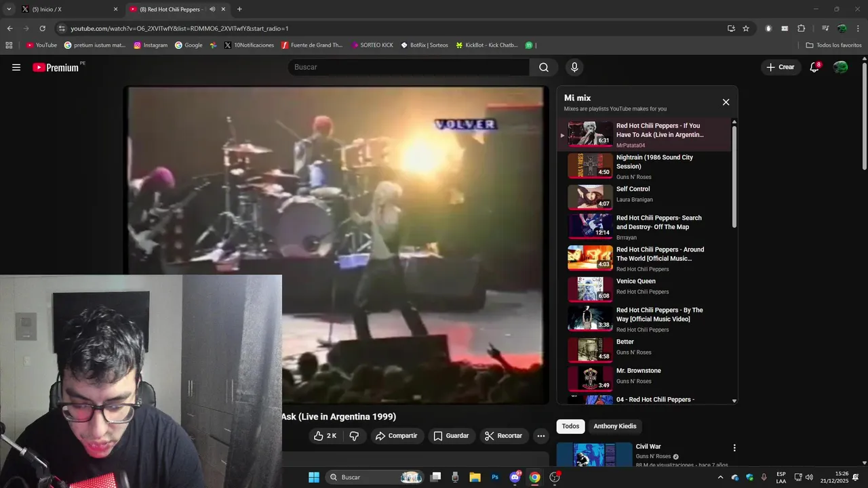The height and width of the screenshot is (488, 868).
Task: Go to the YouTube Premium home logo
Action: [x=56, y=67]
